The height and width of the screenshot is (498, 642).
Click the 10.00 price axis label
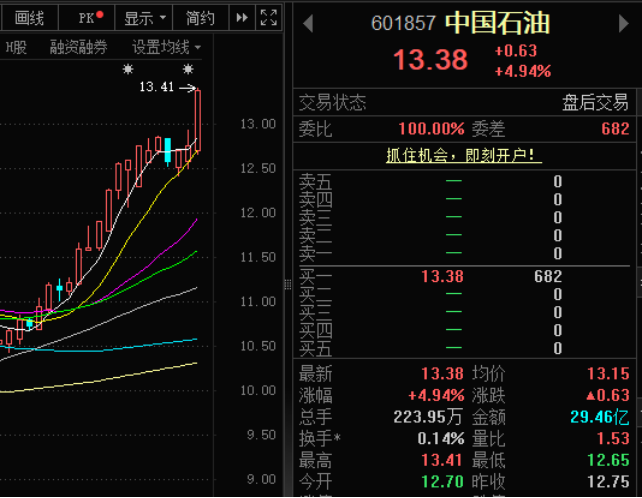click(x=258, y=390)
